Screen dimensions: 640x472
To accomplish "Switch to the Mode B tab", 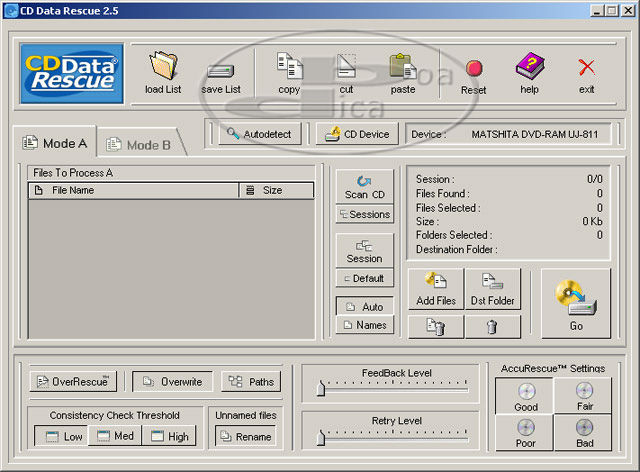I will [x=139, y=145].
